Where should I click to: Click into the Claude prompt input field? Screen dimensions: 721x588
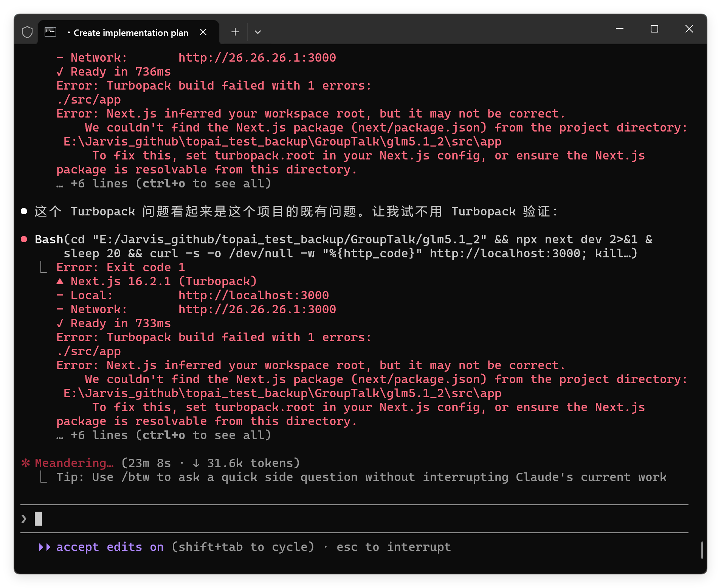[340, 518]
